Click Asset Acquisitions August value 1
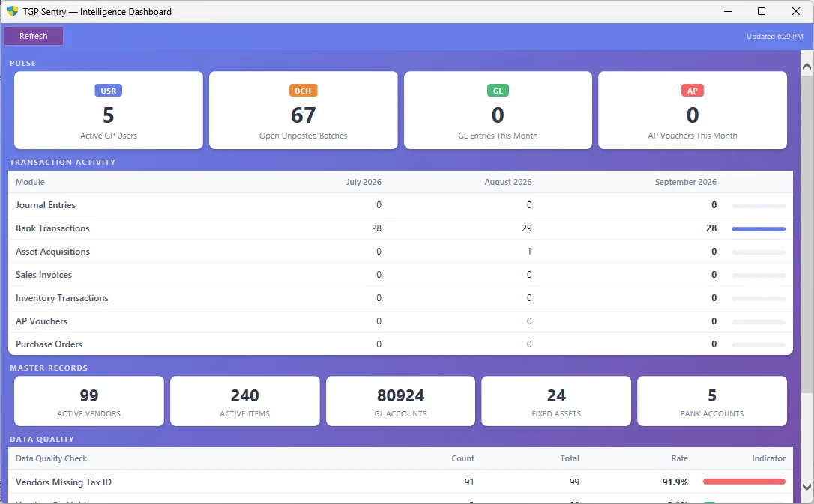Screen dimensions: 814x504 [x=529, y=252]
